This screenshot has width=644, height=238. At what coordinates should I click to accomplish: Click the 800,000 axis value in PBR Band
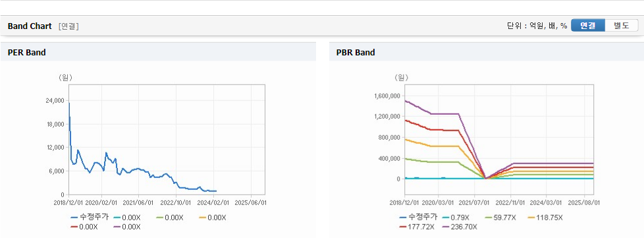389,138
